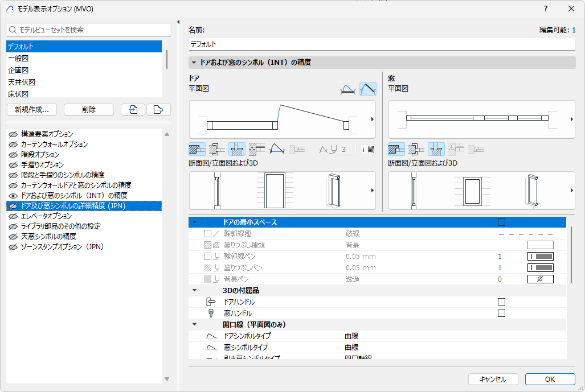Collapse the 3Dの付属品 group

tap(194, 290)
